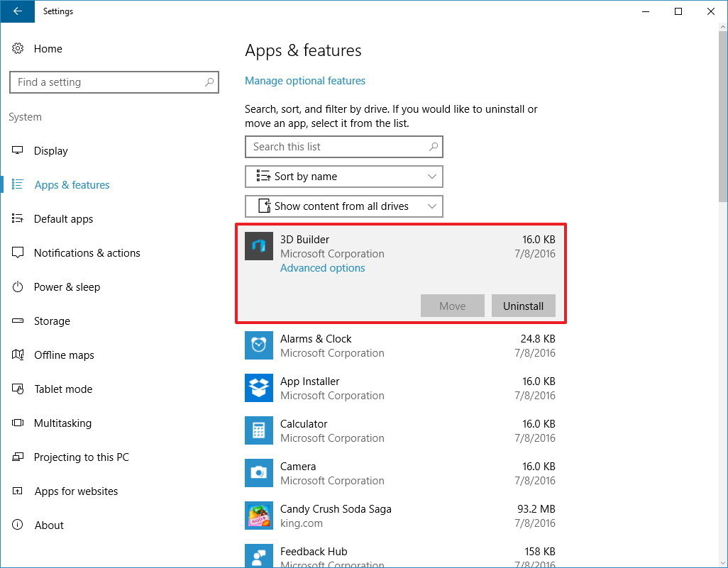Click the Display monitor icon
The height and width of the screenshot is (568, 728).
18,150
